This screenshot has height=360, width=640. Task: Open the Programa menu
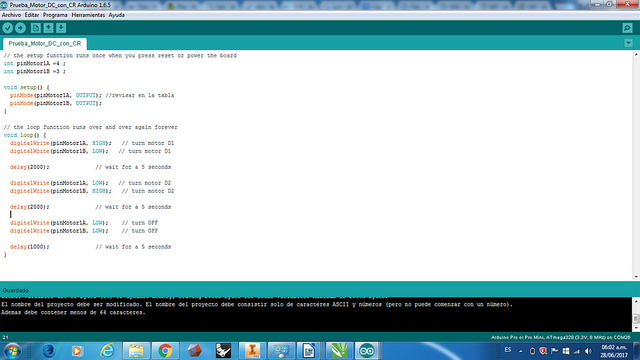[55, 15]
